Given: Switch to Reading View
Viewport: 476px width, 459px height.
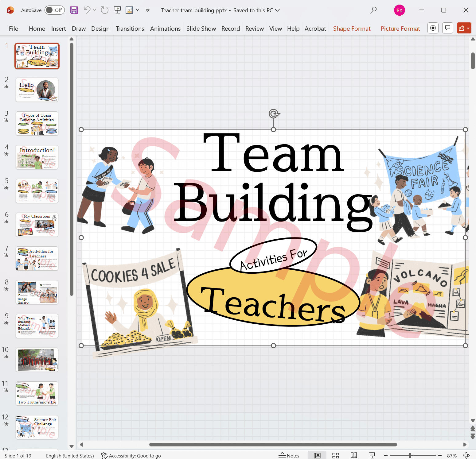Looking at the screenshot, I should click(354, 456).
